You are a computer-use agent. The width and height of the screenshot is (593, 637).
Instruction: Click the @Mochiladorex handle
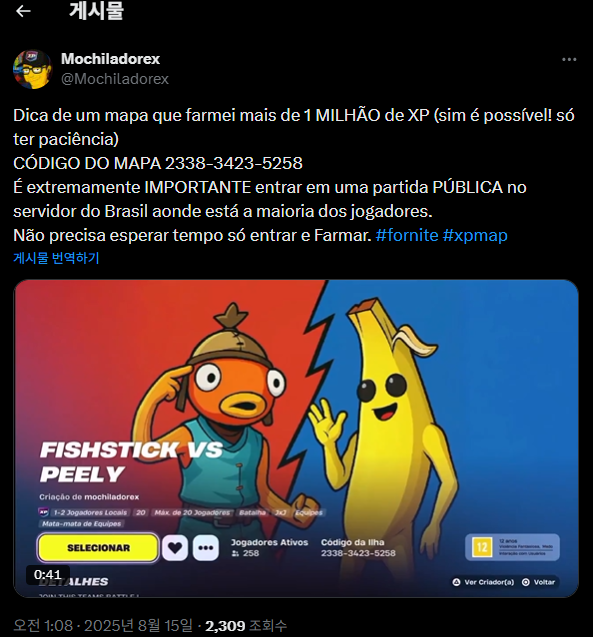pos(115,79)
